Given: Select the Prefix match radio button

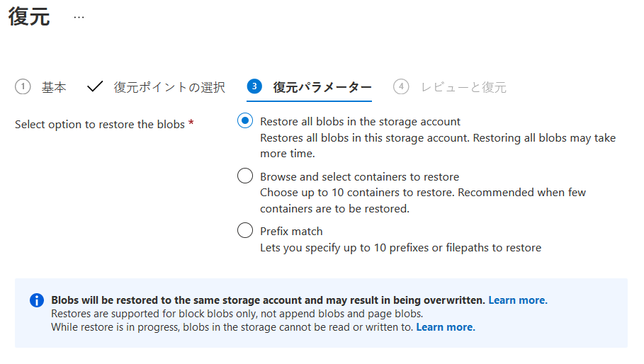Looking at the screenshot, I should tap(245, 231).
